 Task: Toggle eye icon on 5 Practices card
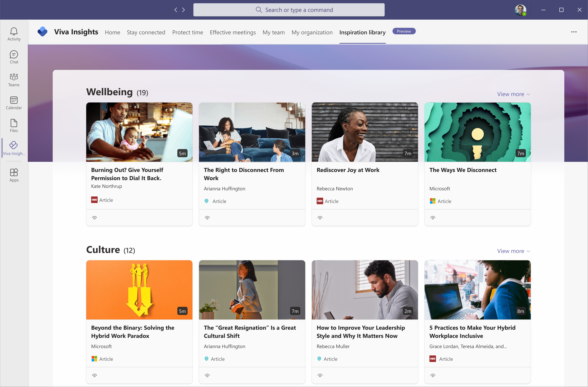click(x=433, y=375)
